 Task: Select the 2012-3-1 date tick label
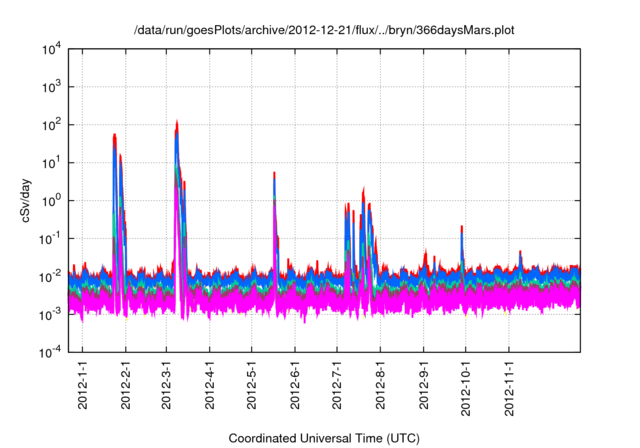point(166,386)
